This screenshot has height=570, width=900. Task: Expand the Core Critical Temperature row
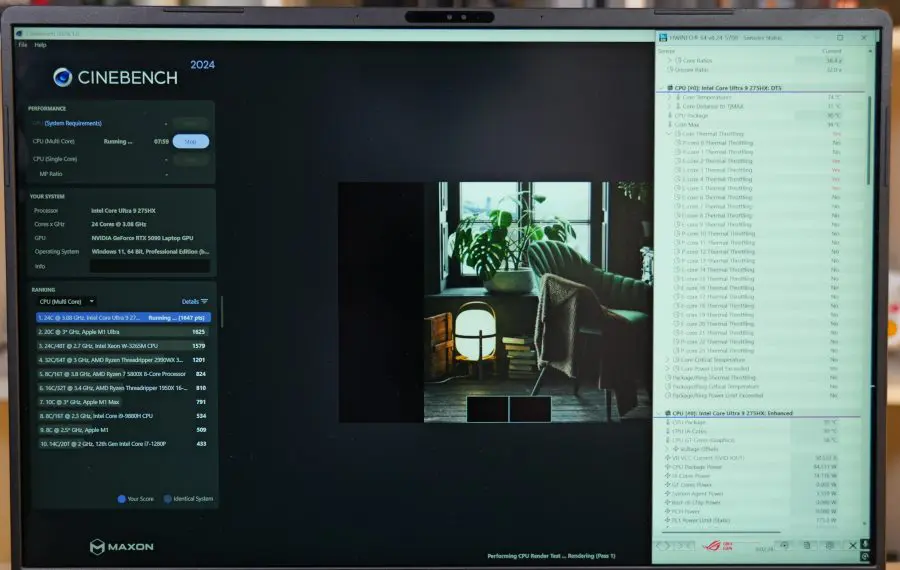[x=668, y=360]
